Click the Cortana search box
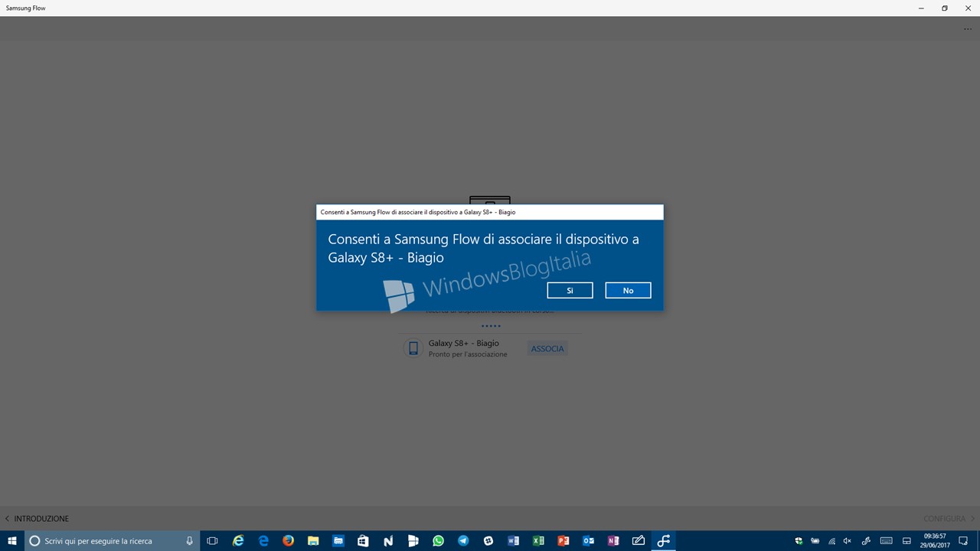Screen dimensions: 980x551 click(112, 541)
